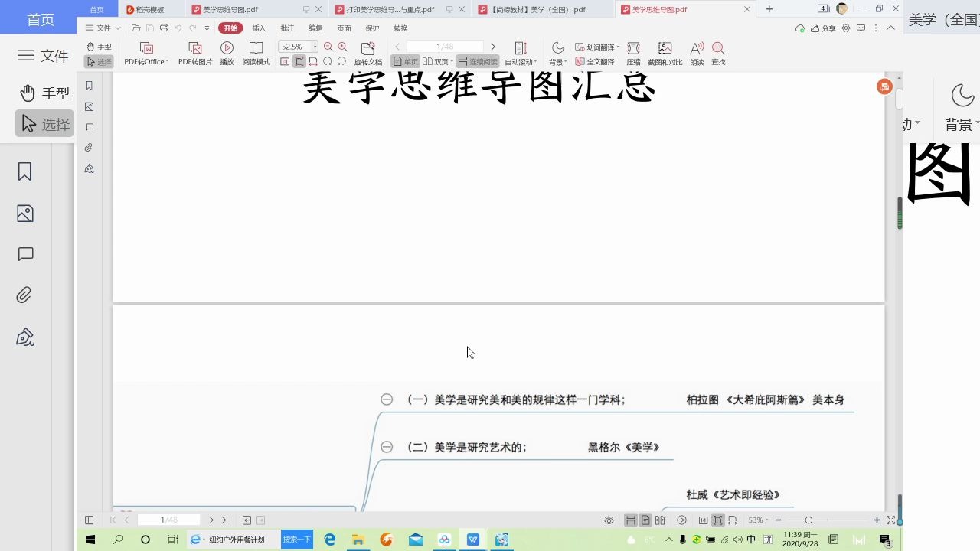Click 旋转文档 rotate document
Screen dimensions: 980x551
pos(368,54)
